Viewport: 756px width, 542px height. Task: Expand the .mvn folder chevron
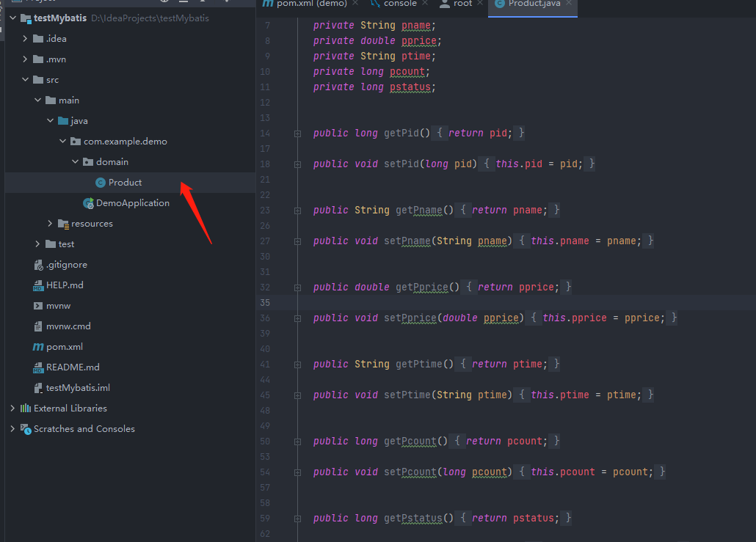click(25, 59)
